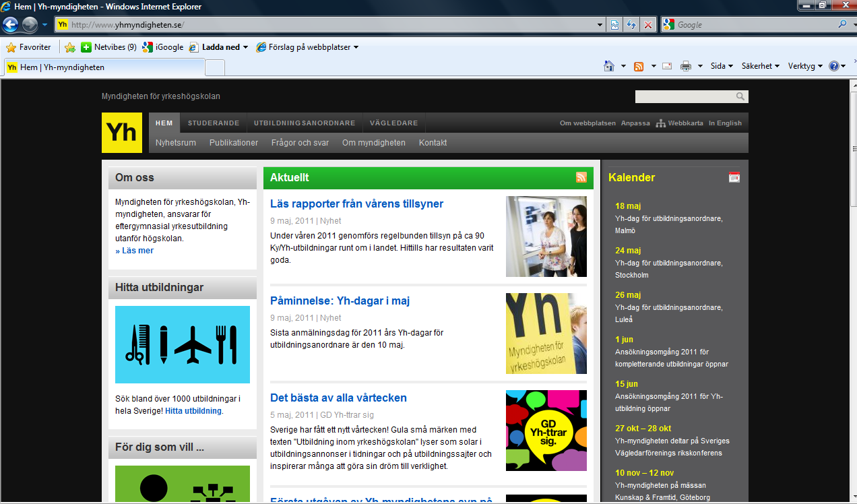Image resolution: width=857 pixels, height=504 pixels.
Task: Expand the Home button dropdown arrow
Action: point(623,66)
